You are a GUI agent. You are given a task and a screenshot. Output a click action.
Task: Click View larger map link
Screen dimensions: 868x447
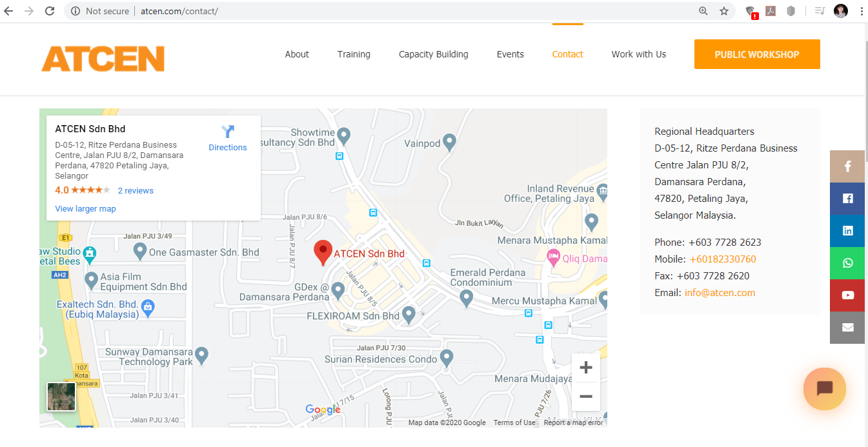tap(86, 208)
